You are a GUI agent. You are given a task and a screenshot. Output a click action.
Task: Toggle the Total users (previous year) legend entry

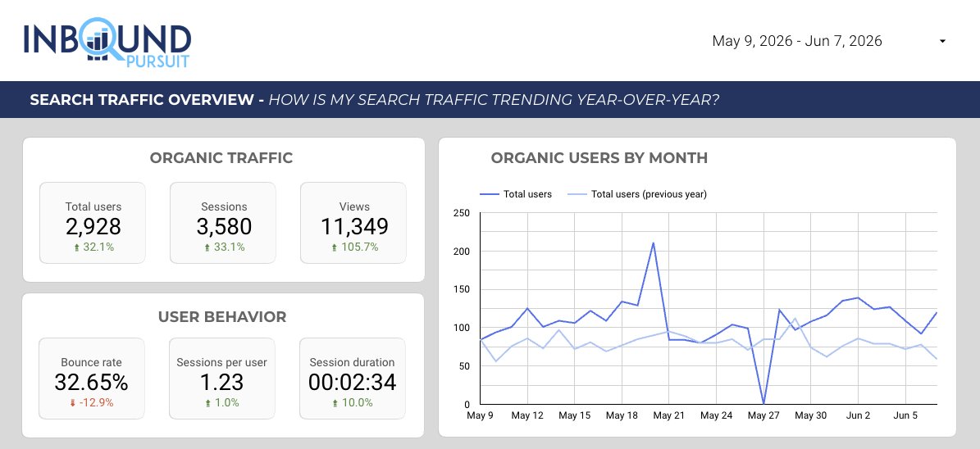pyautogui.click(x=637, y=194)
